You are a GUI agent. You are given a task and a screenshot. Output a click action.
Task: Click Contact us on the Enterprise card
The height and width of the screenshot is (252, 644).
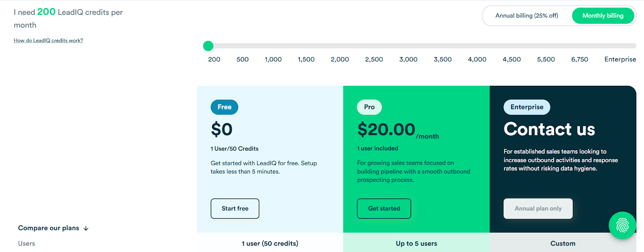tap(549, 129)
